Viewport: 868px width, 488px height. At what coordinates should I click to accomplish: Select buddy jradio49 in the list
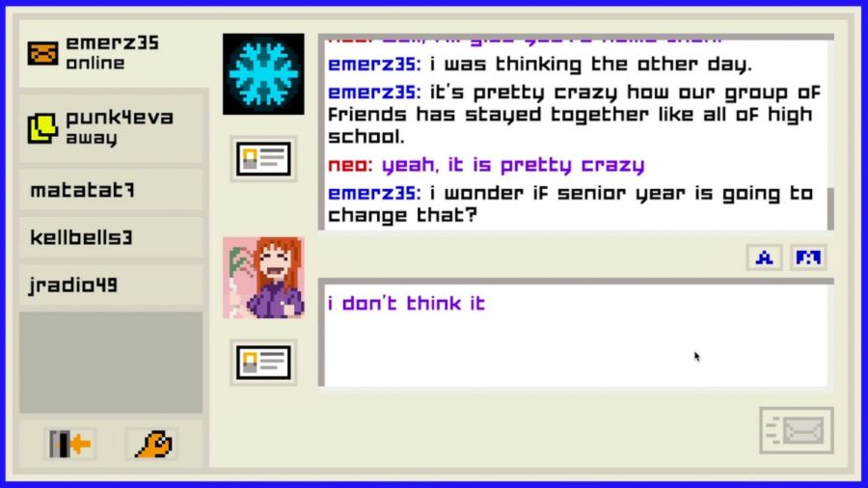[x=111, y=285]
